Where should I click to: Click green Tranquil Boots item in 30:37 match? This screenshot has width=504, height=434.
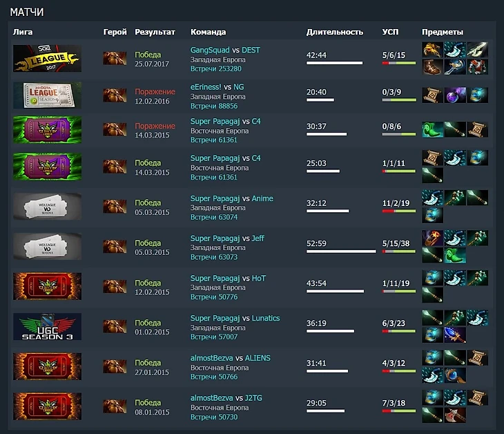pyautogui.click(x=432, y=129)
